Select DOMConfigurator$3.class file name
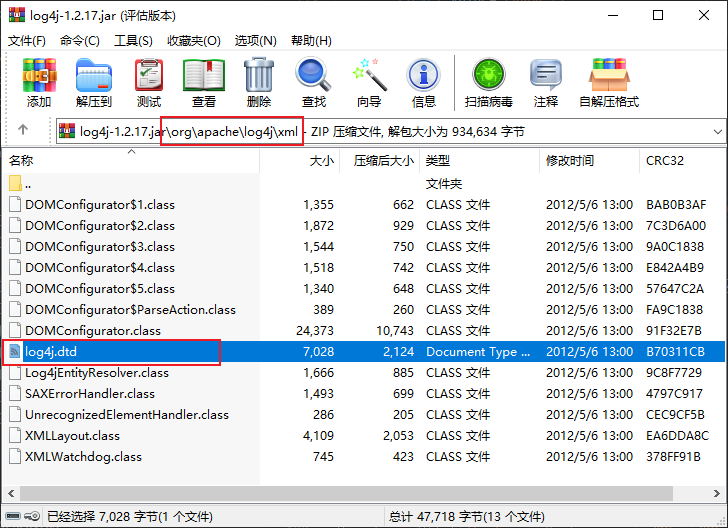Image resolution: width=728 pixels, height=528 pixels. click(100, 247)
